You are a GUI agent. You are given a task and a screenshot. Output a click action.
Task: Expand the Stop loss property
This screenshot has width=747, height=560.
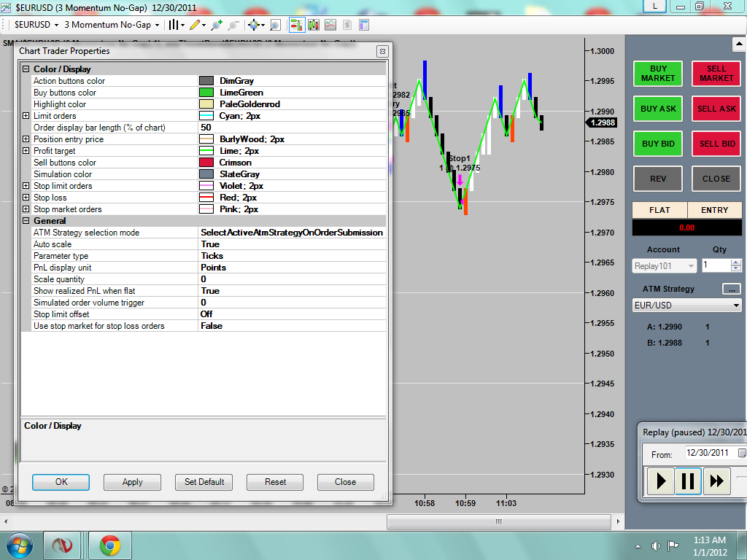[x=26, y=197]
